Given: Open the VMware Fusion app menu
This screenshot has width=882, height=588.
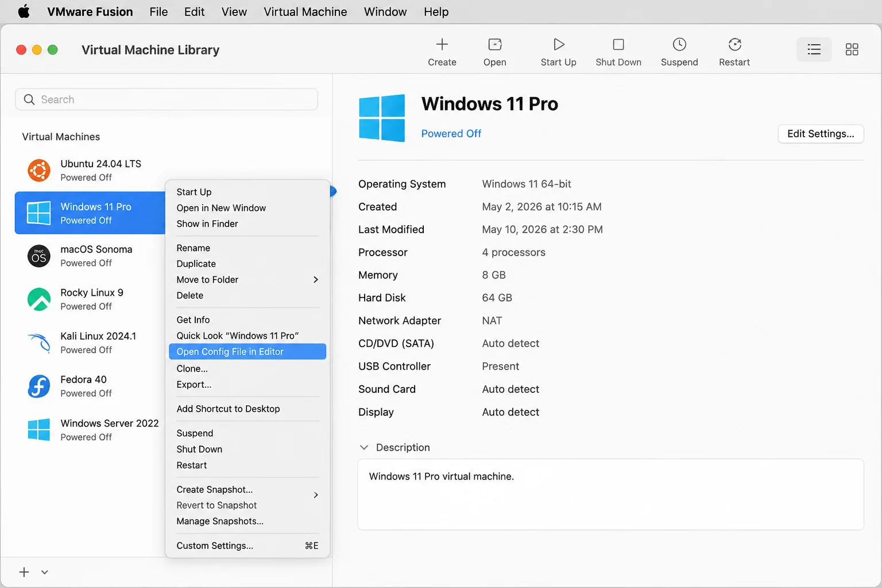Looking at the screenshot, I should [x=90, y=11].
